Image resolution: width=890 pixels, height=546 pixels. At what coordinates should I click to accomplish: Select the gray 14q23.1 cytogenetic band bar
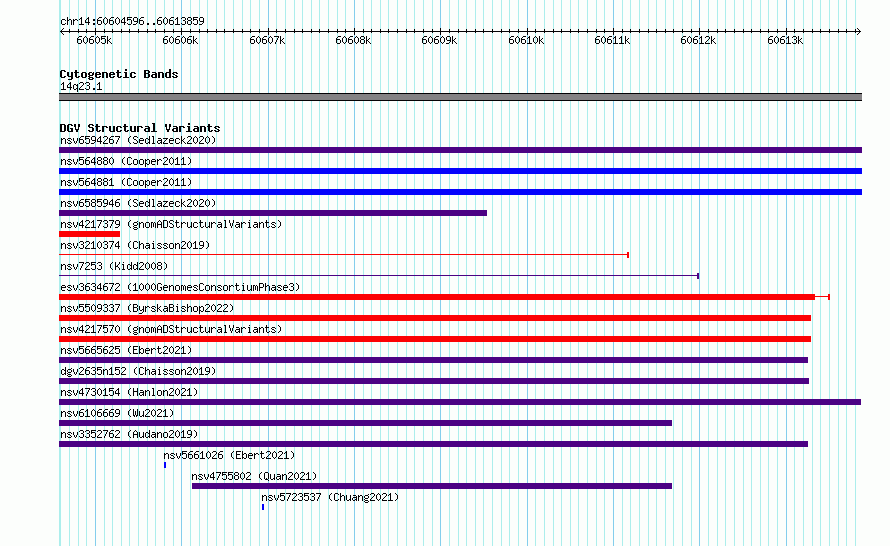(x=460, y=97)
